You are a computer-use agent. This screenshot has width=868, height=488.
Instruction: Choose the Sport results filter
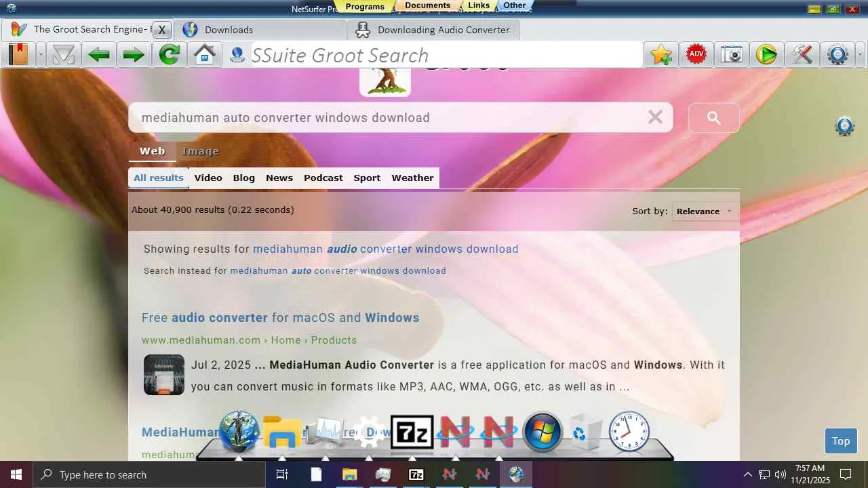click(367, 178)
